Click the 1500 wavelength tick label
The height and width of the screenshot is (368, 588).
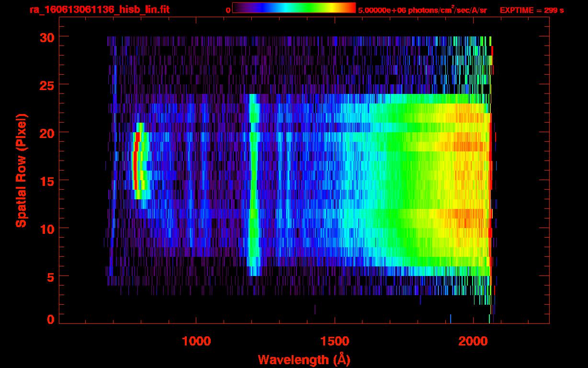point(334,341)
